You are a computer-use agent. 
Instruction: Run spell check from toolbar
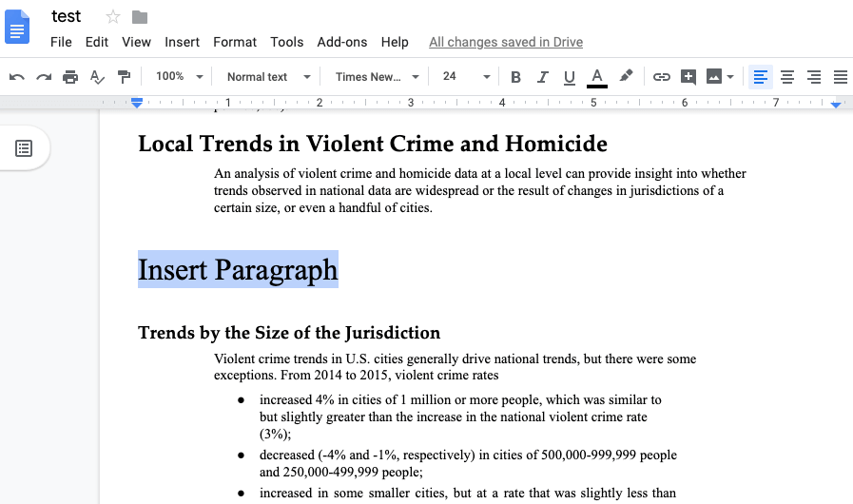(x=97, y=77)
